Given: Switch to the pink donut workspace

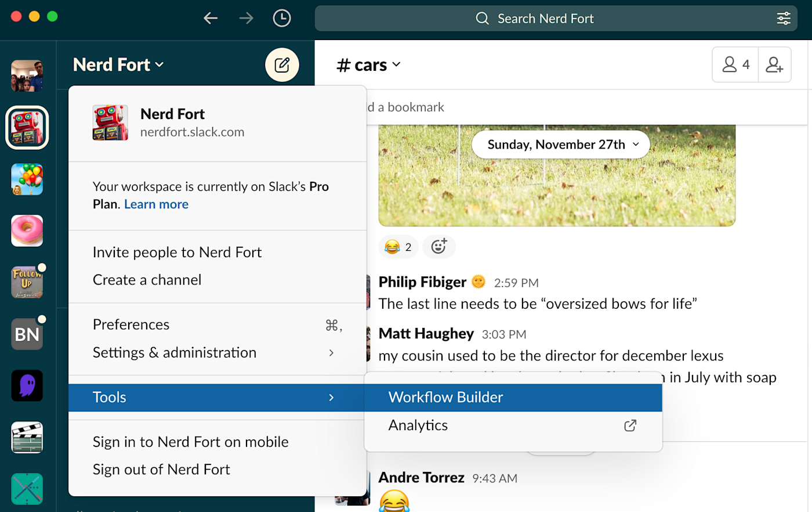Looking at the screenshot, I should click(x=27, y=231).
